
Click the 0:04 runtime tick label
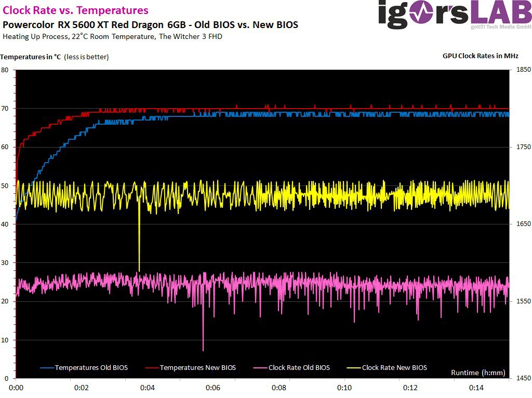(x=147, y=388)
